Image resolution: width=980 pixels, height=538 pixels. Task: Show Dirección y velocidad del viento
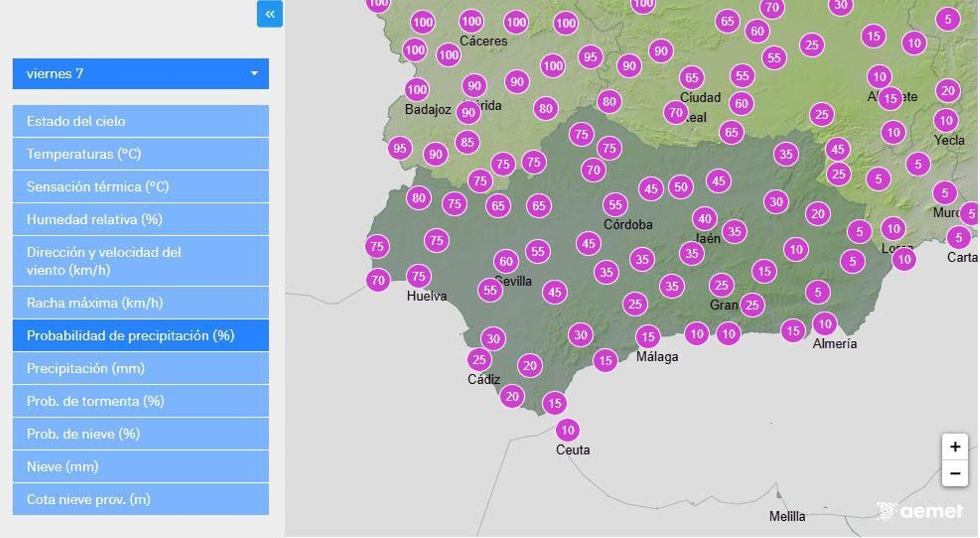(x=140, y=261)
